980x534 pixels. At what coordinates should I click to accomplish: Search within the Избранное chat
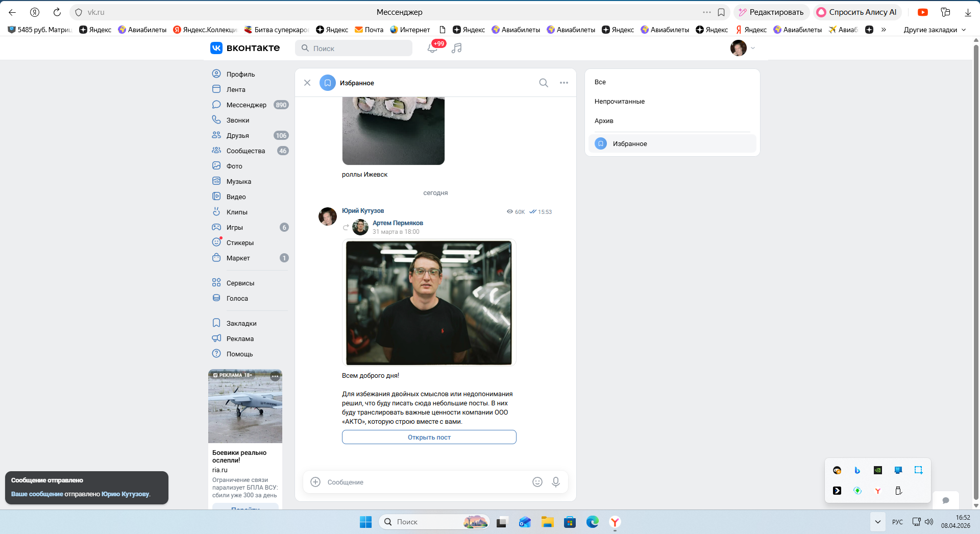[x=544, y=83]
